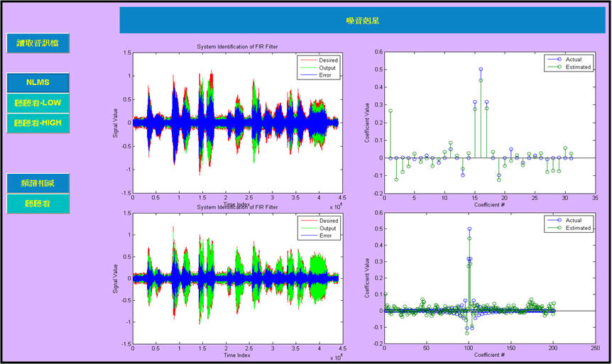
Task: Run the NLMS filter button
Action: coord(38,82)
